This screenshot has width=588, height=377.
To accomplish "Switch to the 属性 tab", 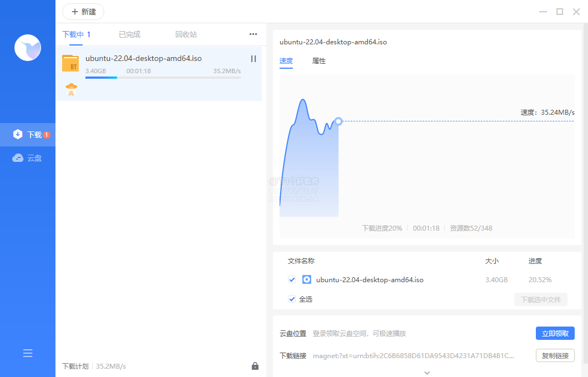I will coord(319,61).
